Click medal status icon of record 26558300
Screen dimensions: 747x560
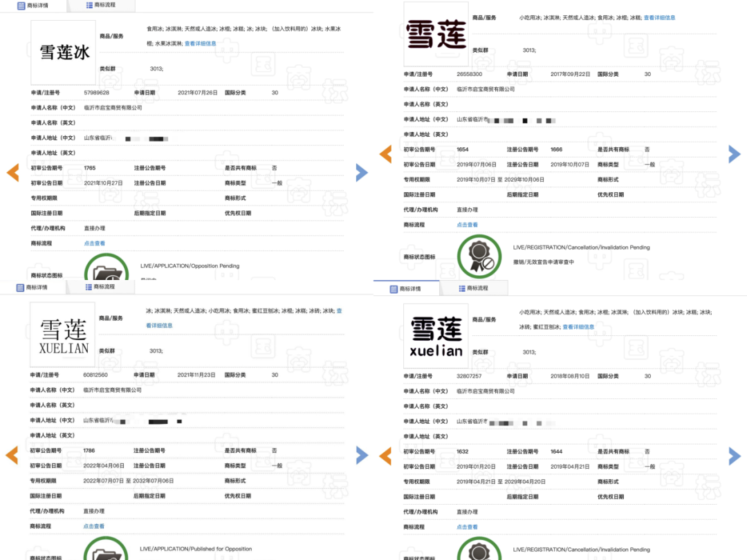(479, 256)
